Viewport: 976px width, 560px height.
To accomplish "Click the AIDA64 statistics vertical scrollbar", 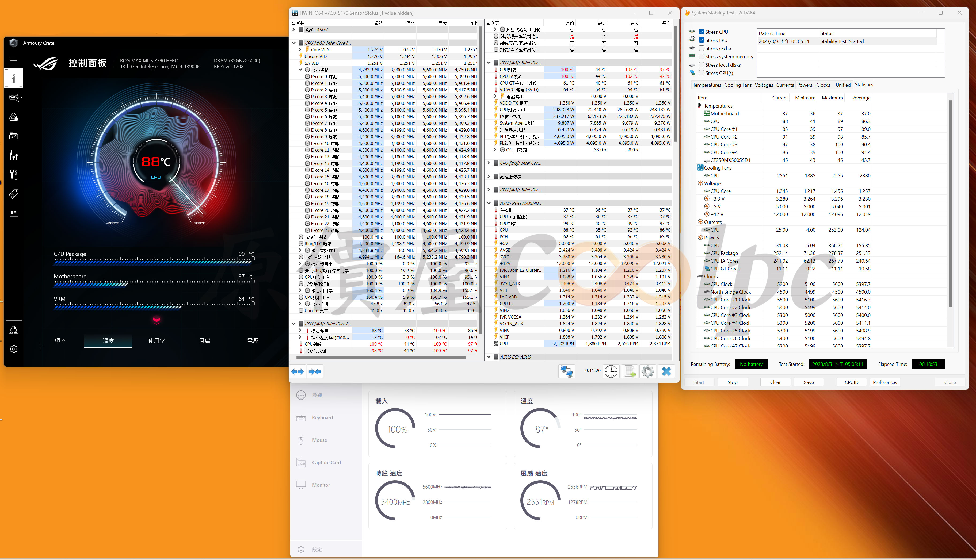I will pos(950,204).
